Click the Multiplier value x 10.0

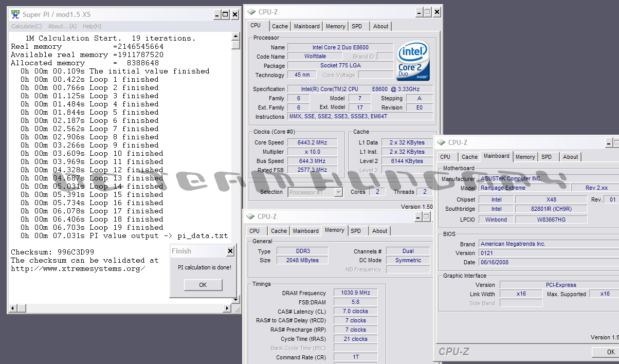point(313,152)
